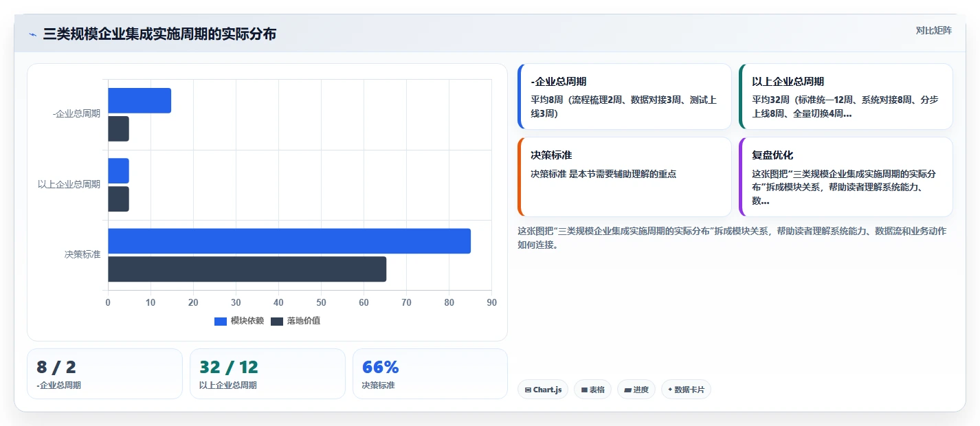Viewport: 980px width, 426px height.
Task: Click the 8 / 2 stat card
Action: (104, 374)
